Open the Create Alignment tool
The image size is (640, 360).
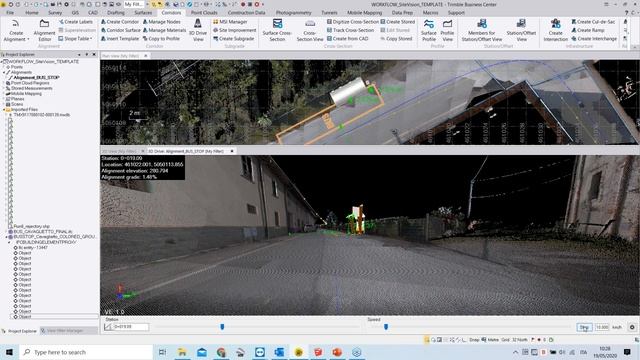(16, 30)
